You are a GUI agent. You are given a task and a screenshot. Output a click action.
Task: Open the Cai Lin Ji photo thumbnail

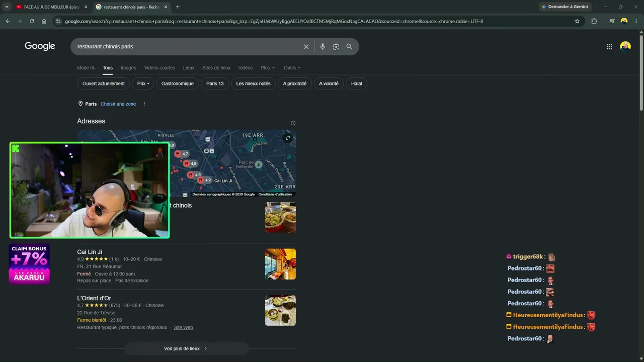point(280,264)
